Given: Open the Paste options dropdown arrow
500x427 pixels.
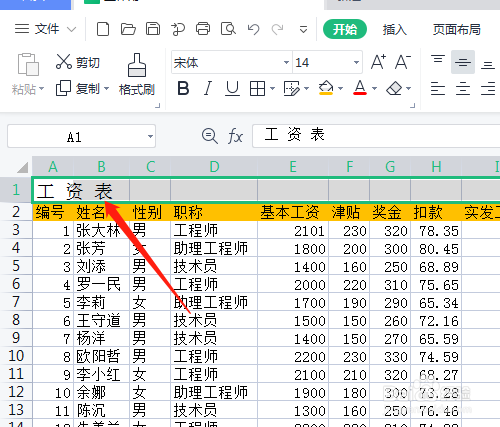Looking at the screenshot, I should click(42, 89).
